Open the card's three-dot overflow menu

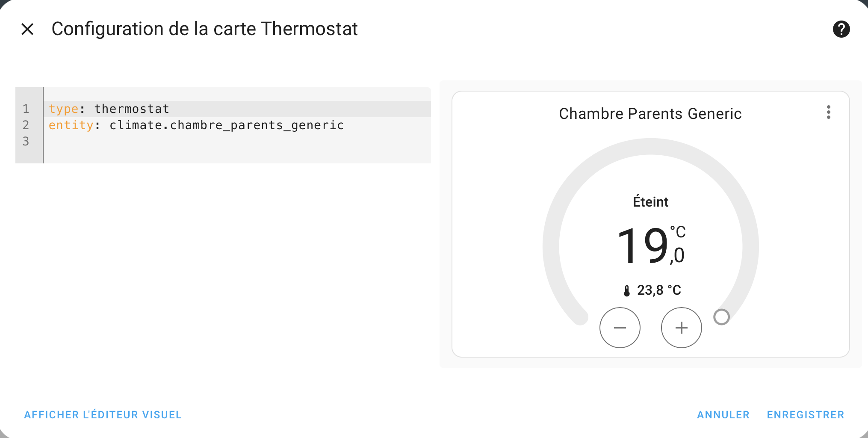coord(828,112)
